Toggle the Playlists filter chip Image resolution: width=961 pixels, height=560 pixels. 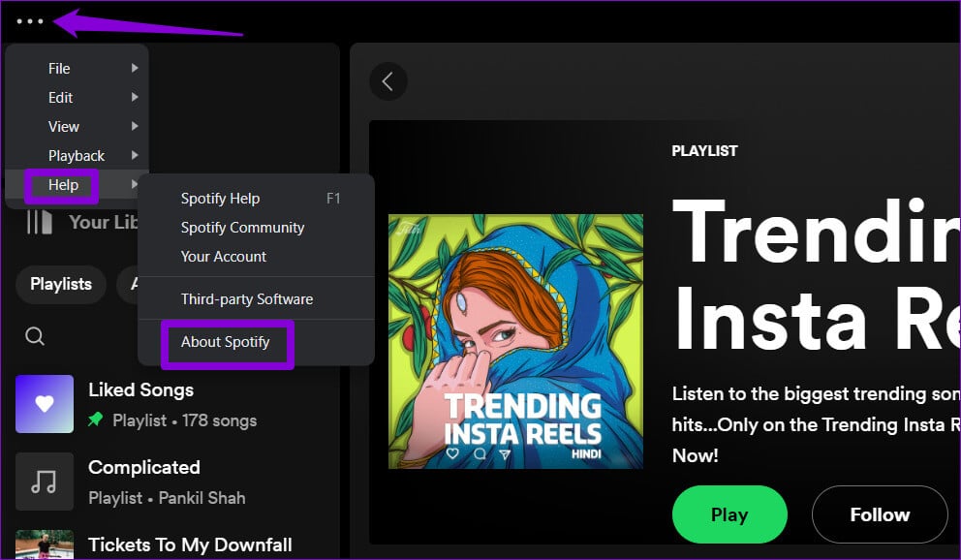point(61,284)
